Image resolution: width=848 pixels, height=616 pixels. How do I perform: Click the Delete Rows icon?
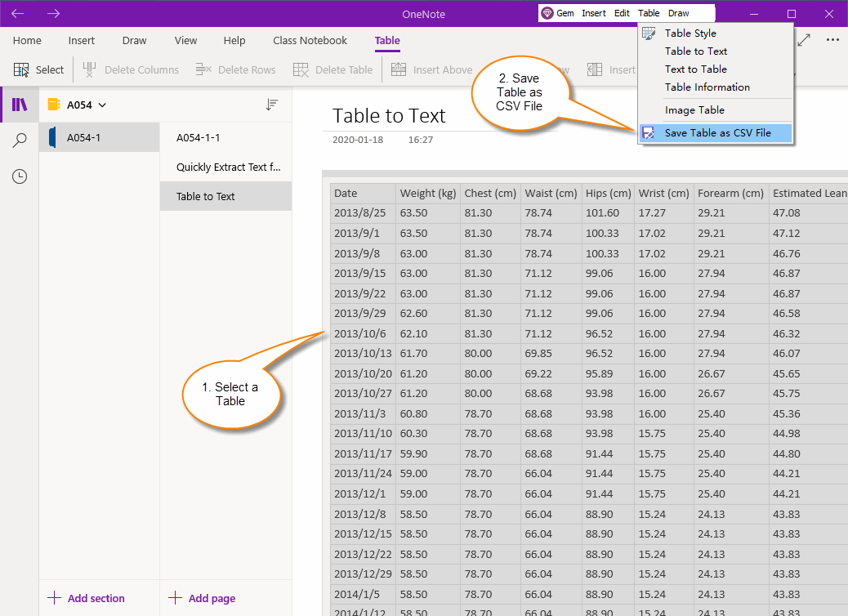pos(203,69)
